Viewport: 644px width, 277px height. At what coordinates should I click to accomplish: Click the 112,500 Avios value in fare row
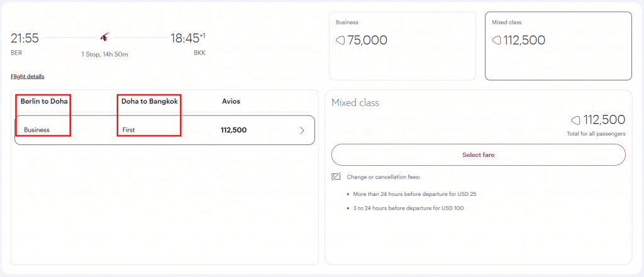233,130
